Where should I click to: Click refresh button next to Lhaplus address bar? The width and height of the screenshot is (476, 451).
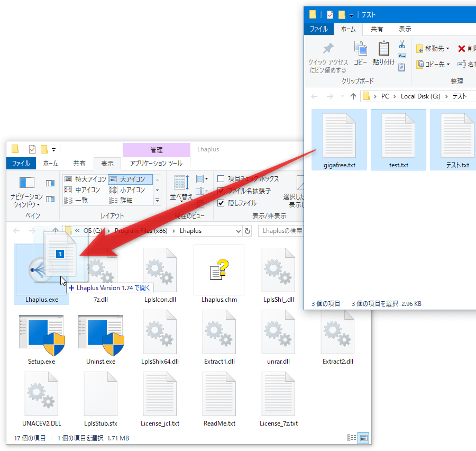coord(248,231)
